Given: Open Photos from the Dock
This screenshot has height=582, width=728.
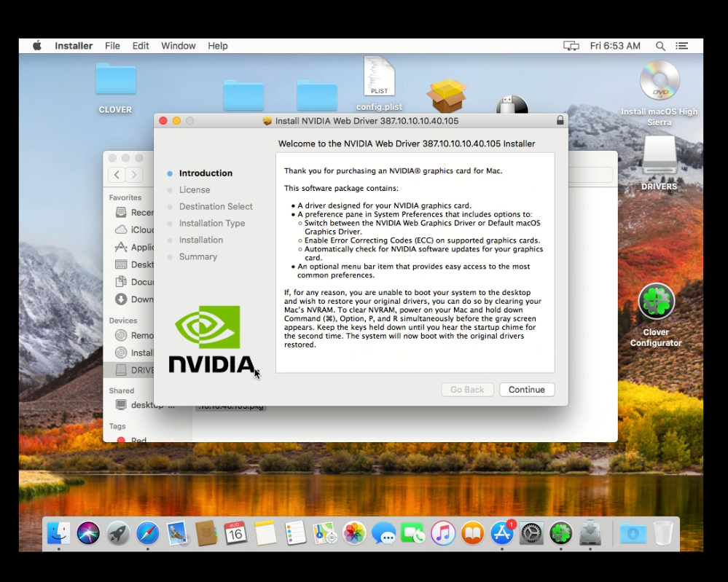Looking at the screenshot, I should coord(354,532).
